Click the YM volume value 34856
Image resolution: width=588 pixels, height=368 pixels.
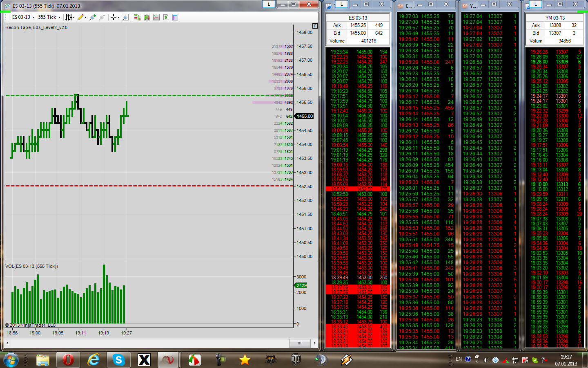click(x=565, y=41)
